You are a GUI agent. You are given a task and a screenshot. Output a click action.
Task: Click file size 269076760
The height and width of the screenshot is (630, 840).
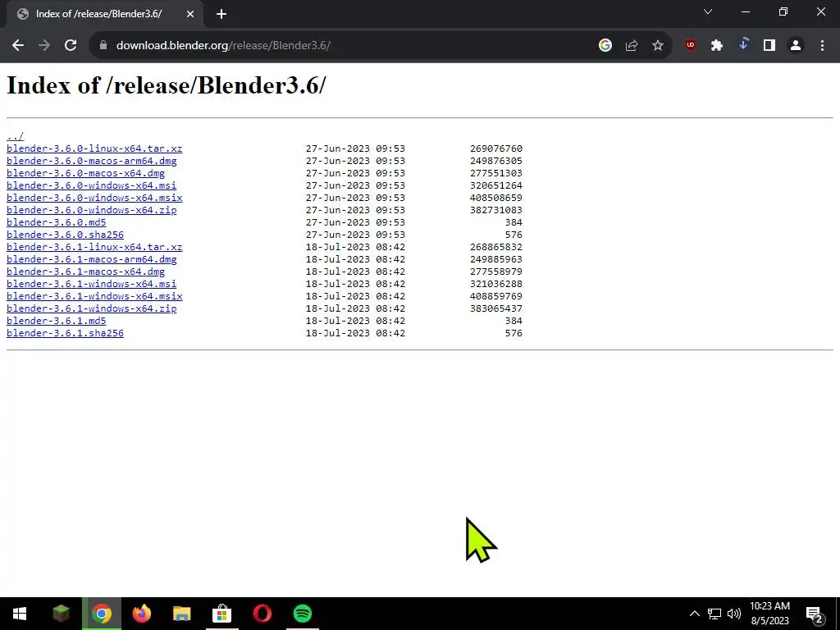click(x=496, y=148)
